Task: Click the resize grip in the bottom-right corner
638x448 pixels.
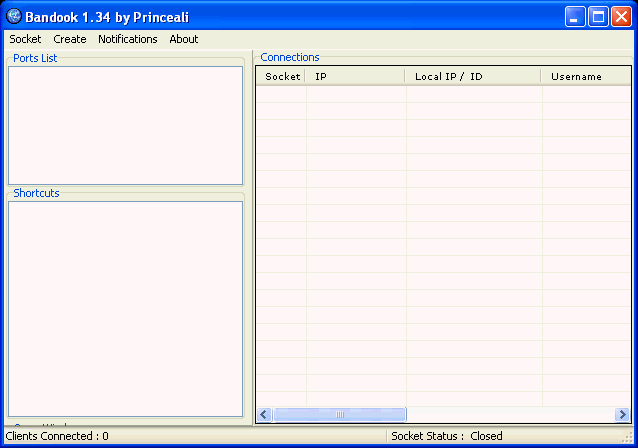Action: pyautogui.click(x=629, y=439)
